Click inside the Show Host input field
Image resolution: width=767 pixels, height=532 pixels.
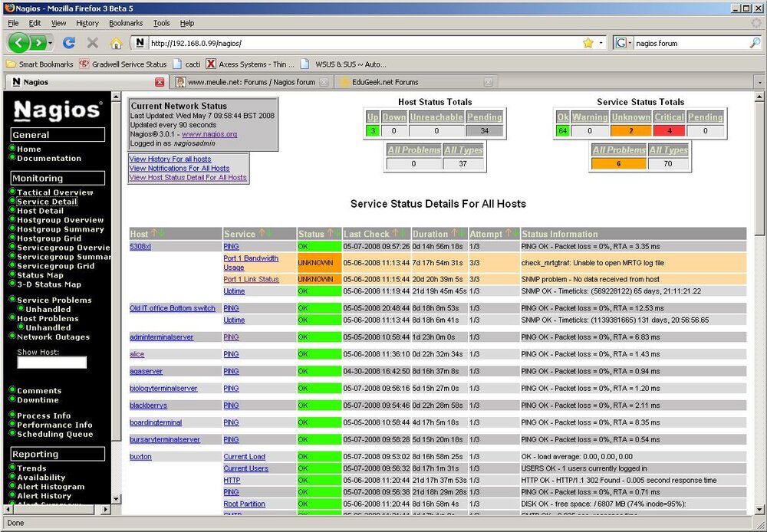click(x=52, y=363)
